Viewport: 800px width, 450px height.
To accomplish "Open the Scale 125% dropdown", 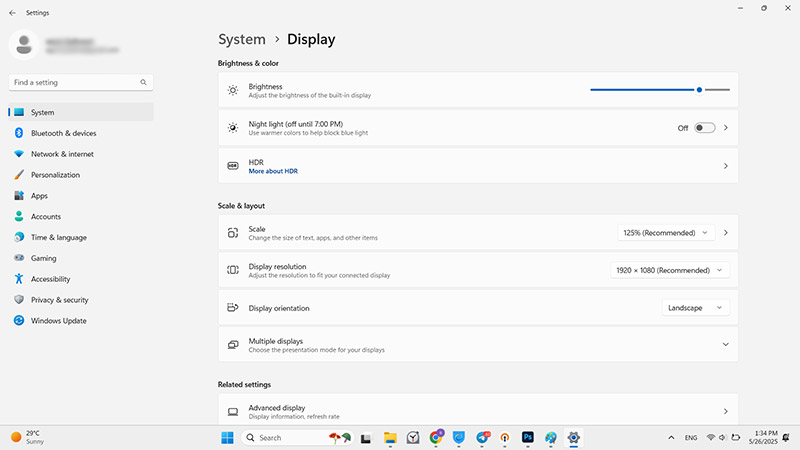I will point(666,233).
